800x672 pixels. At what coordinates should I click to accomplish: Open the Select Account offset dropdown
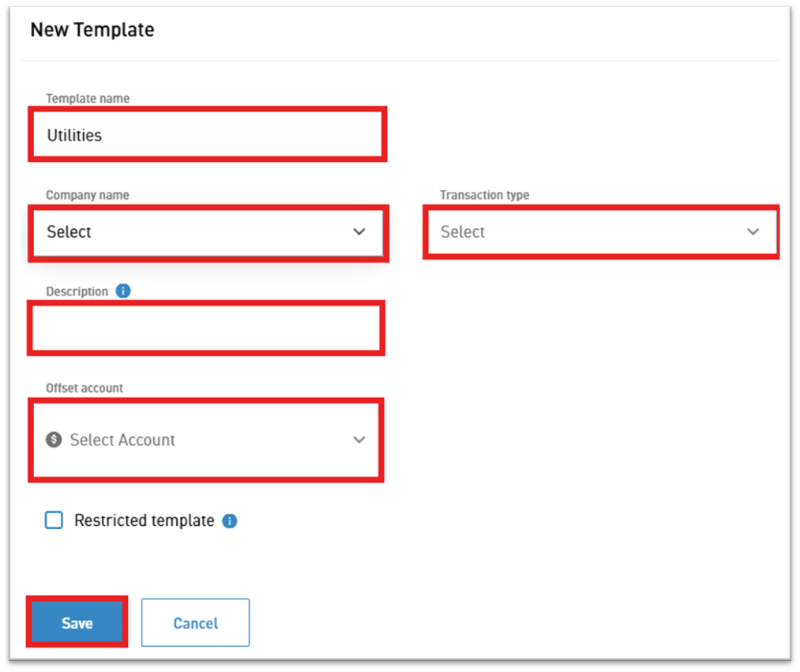click(x=205, y=440)
